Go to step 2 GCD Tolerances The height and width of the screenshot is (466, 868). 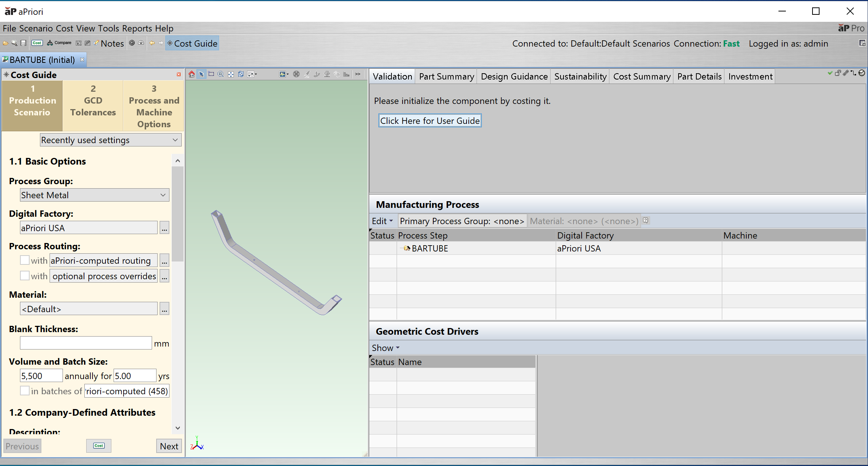click(93, 106)
